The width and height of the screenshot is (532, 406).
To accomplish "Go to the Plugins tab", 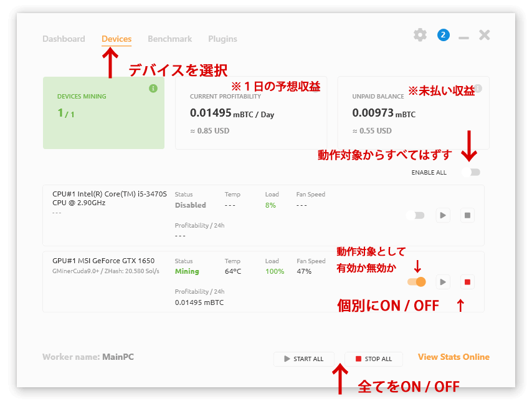I will point(222,39).
